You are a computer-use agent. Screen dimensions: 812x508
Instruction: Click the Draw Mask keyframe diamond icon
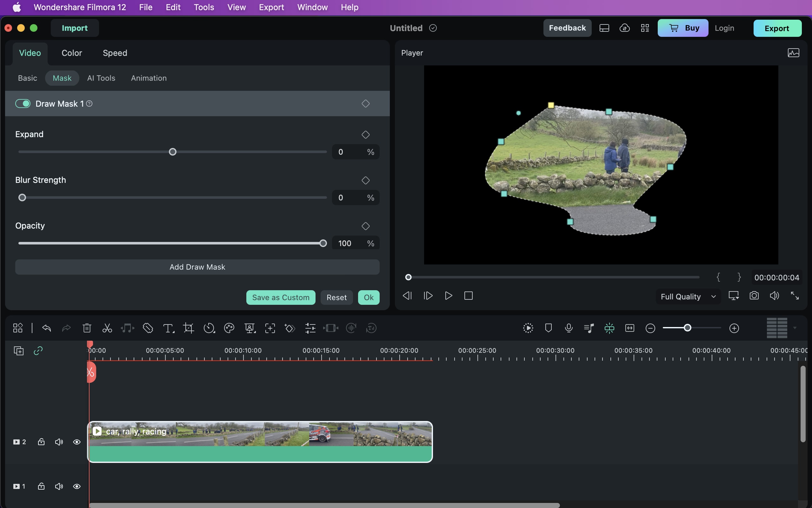366,103
